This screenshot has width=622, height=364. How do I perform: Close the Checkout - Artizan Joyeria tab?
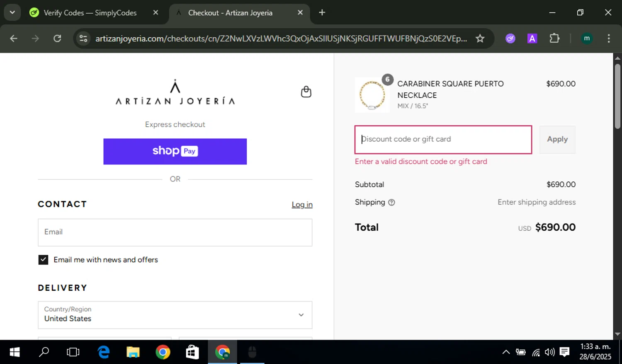click(x=300, y=12)
